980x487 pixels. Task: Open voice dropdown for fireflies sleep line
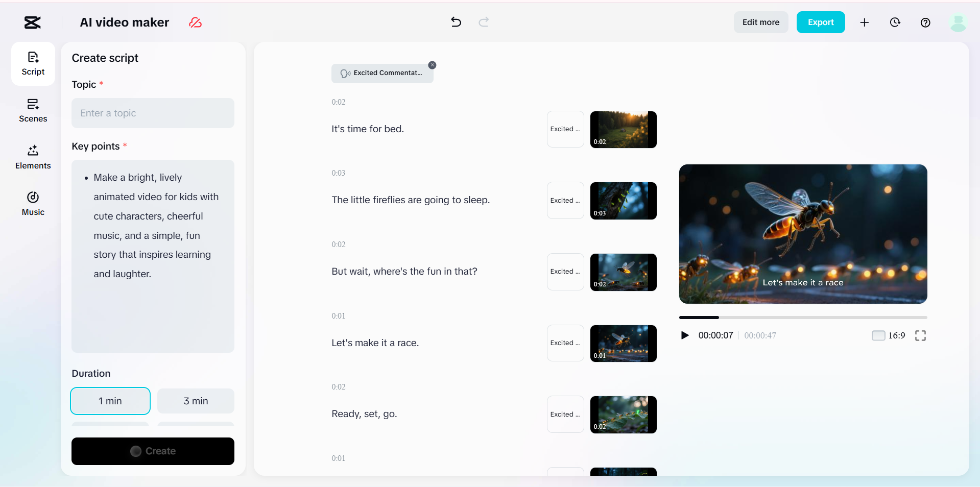click(x=565, y=201)
